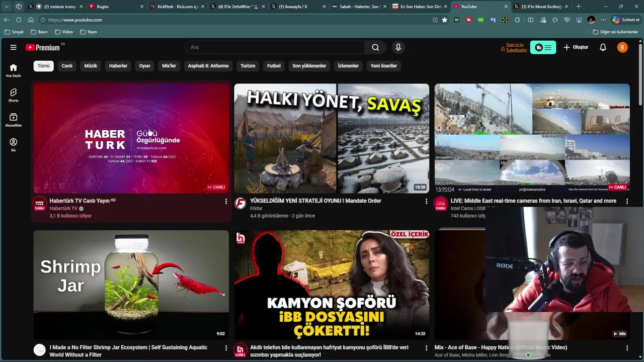Go to Ana Sayfa in sidebar
644x362 pixels.
click(14, 70)
